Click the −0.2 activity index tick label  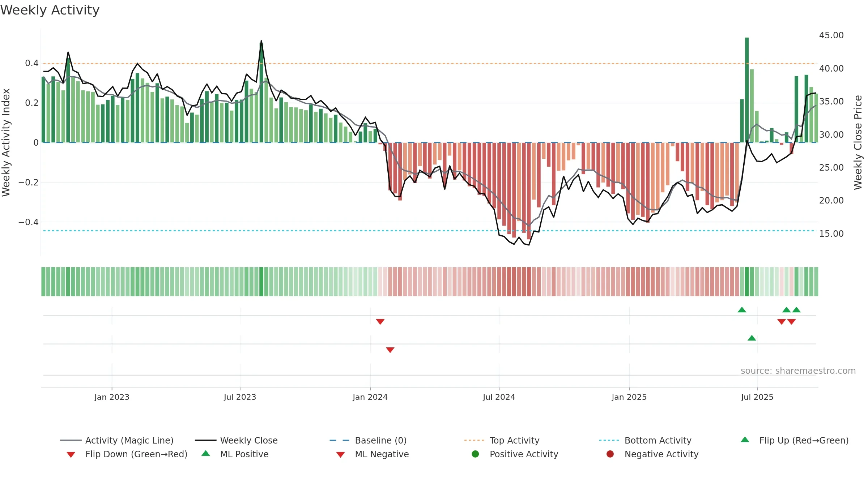(28, 182)
